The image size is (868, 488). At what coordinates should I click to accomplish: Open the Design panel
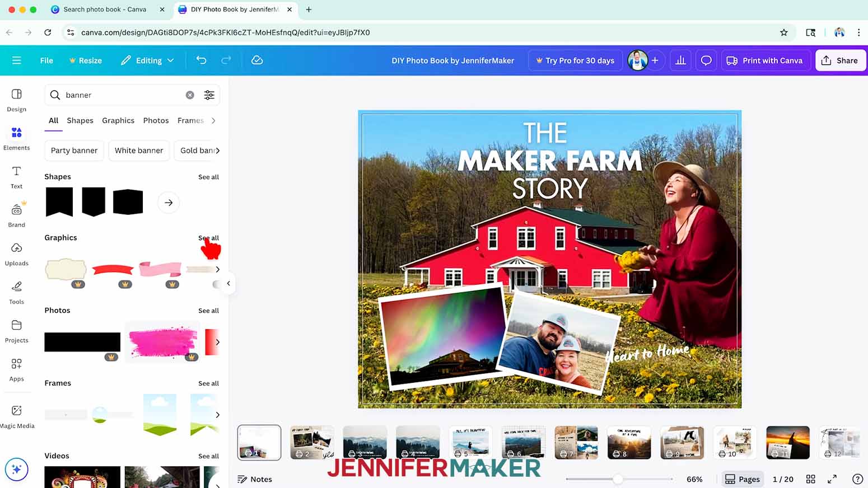(x=17, y=100)
